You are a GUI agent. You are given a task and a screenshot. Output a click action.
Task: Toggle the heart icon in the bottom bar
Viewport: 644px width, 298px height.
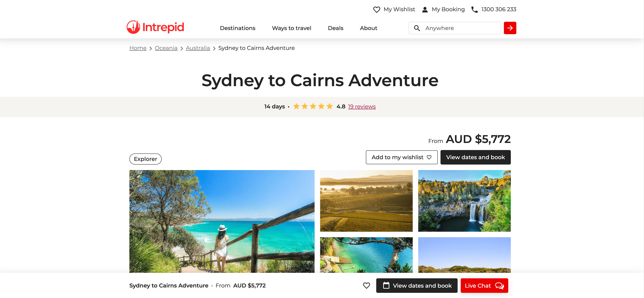tap(366, 286)
